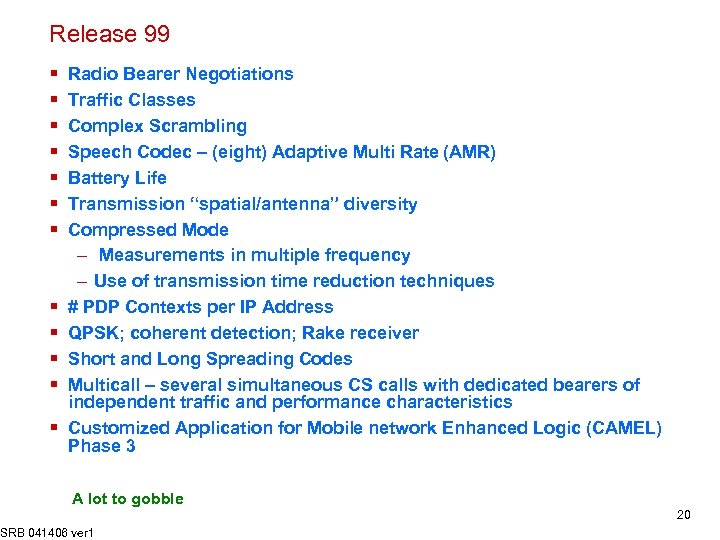Click the spatial/antenna diversity bullet line

(x=242, y=204)
